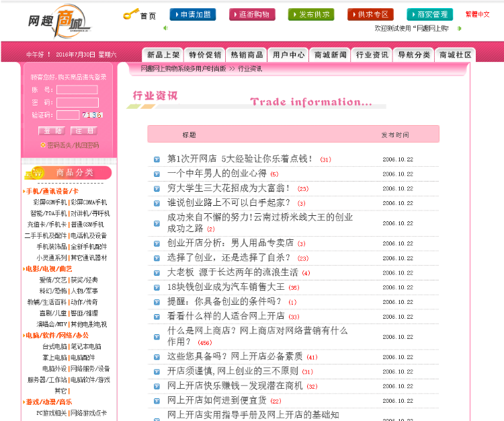
Task: Click the green 发布供求 button
Action: click(x=311, y=15)
